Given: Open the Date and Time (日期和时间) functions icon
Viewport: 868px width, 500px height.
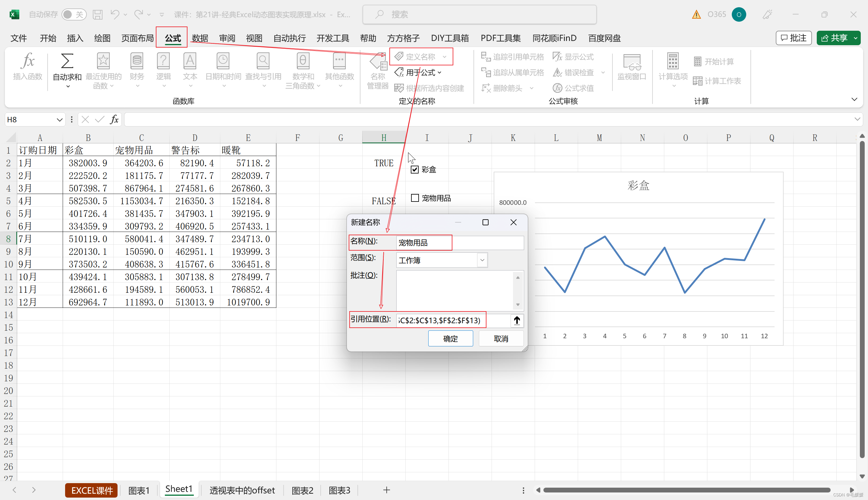Looking at the screenshot, I should [223, 61].
